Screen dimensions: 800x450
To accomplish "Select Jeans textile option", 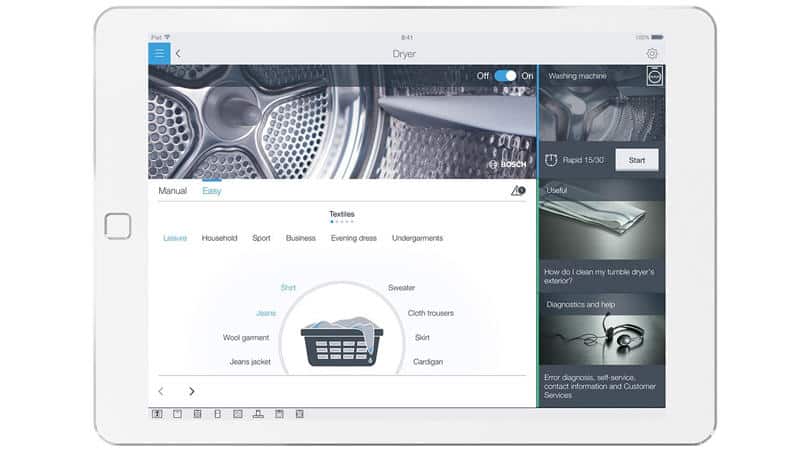I will tap(265, 313).
